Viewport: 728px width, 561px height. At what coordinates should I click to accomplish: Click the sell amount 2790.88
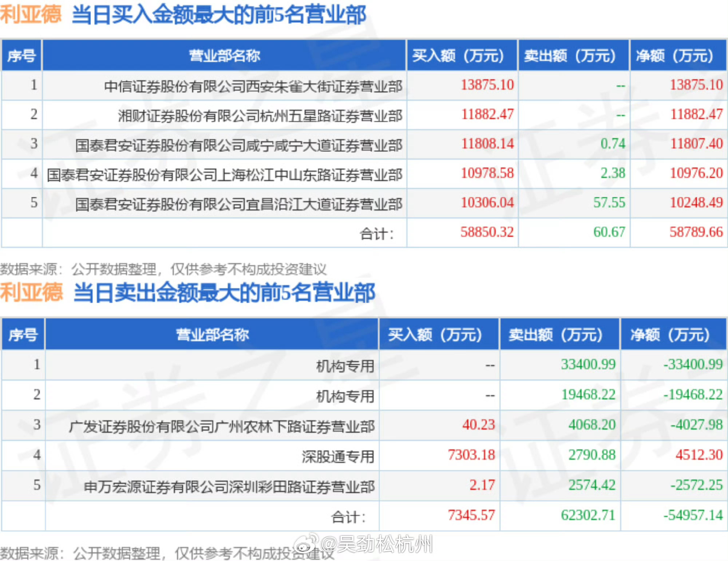[592, 455]
